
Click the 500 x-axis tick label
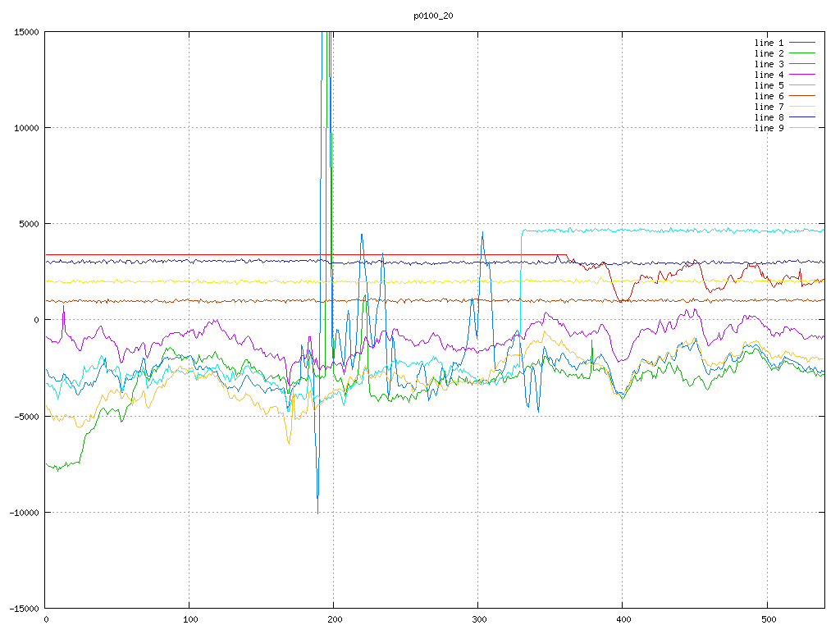767,620
